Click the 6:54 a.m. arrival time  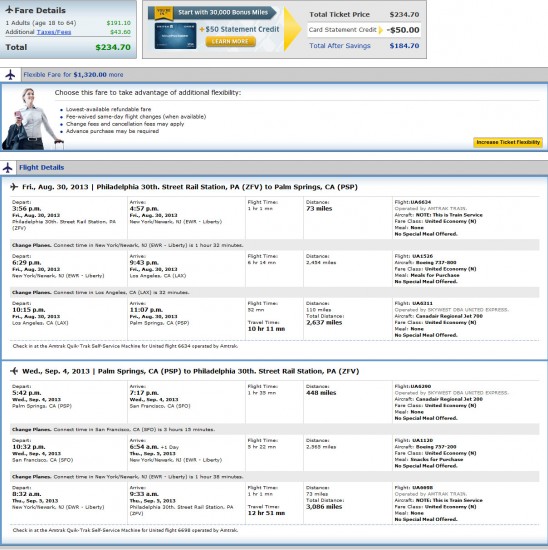click(144, 447)
